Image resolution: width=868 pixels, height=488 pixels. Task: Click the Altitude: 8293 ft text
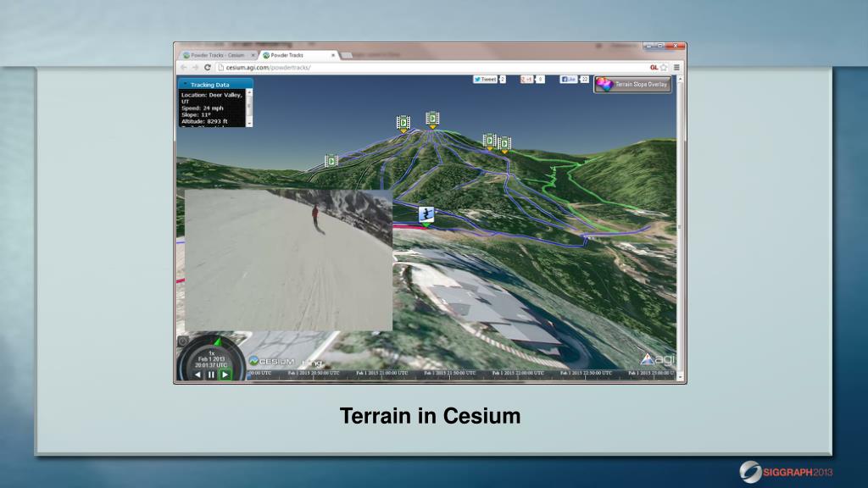(204, 121)
